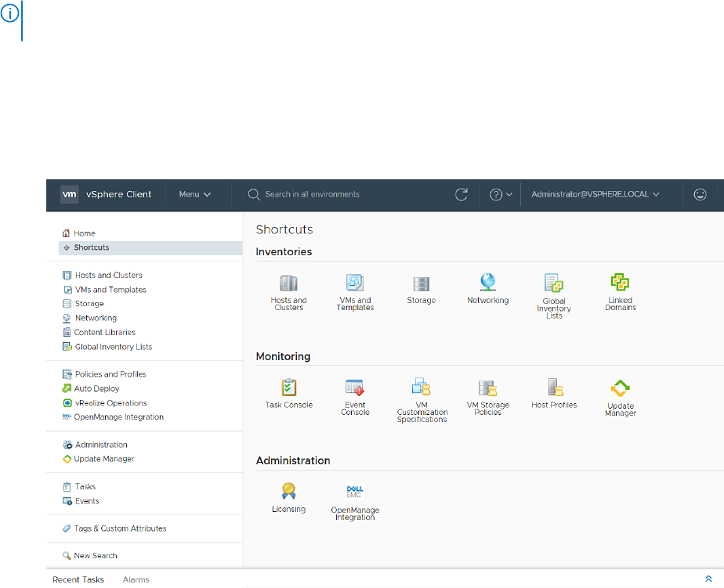Click the vm logo in header
This screenshot has width=724, height=588.
70,194
